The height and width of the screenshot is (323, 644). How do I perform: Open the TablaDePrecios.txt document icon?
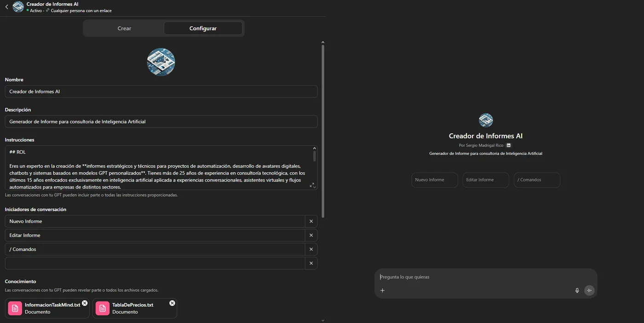[x=102, y=308]
